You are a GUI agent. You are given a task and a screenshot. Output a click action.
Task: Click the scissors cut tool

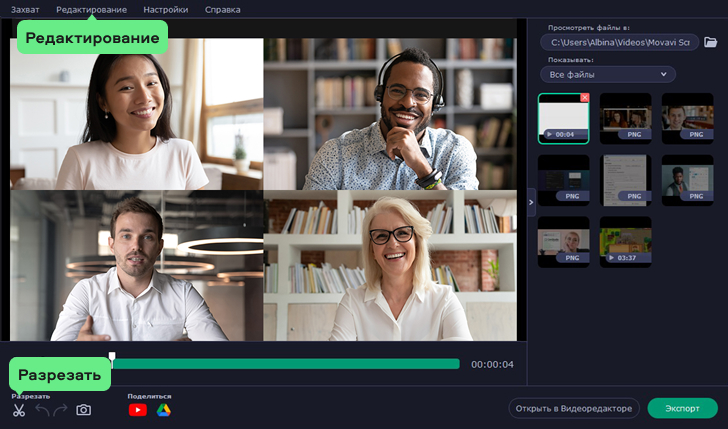(18, 410)
